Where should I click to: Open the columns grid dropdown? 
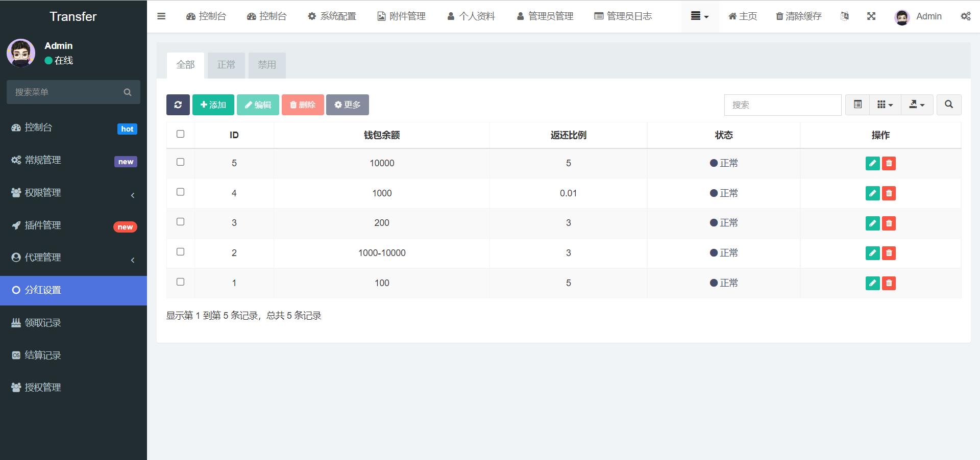tap(885, 105)
